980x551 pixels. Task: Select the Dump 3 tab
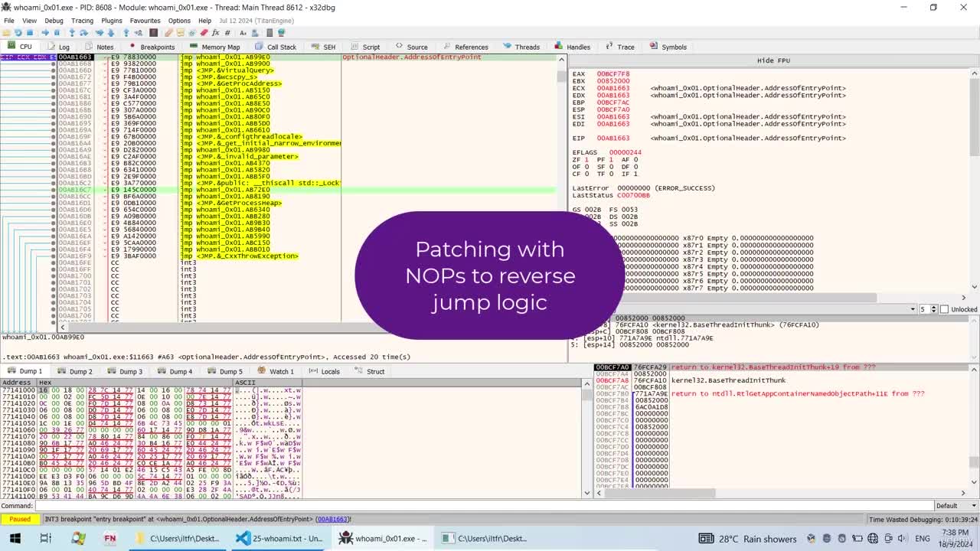(126, 371)
